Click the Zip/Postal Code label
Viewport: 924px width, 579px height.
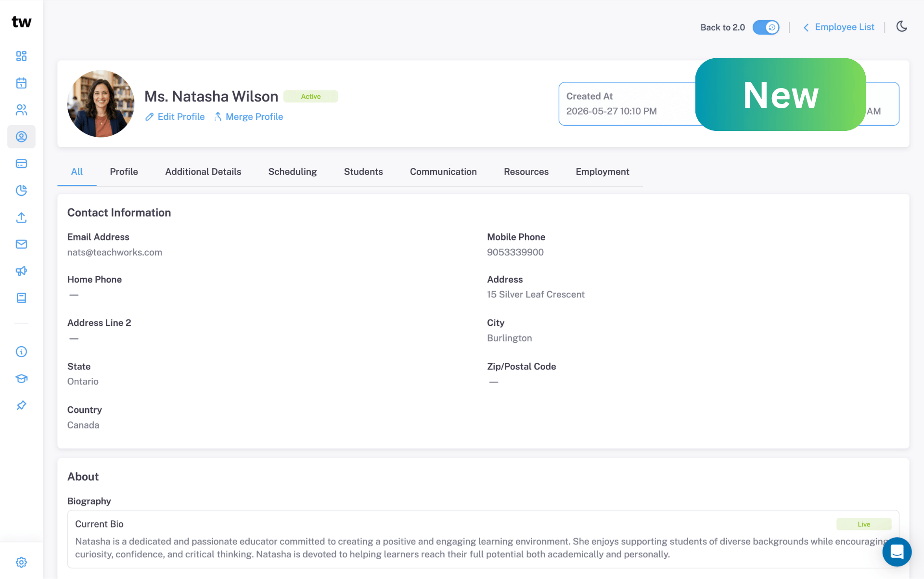(521, 367)
